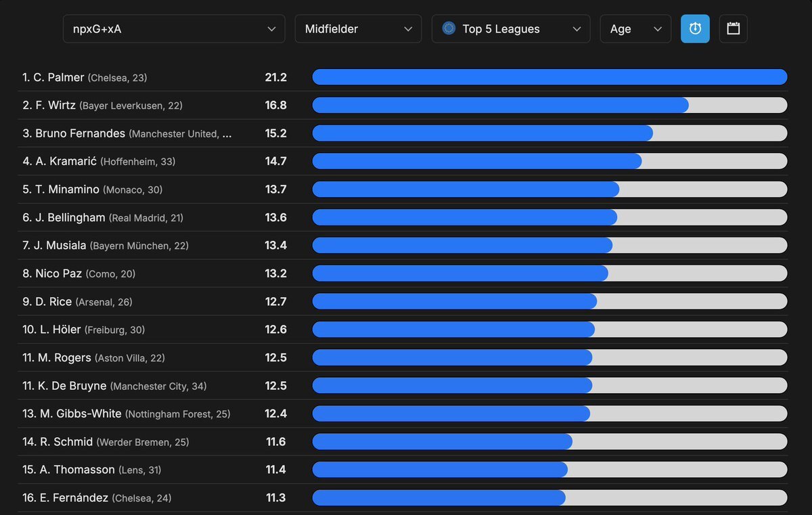Click Nico Paz's progress bar
This screenshot has width=812, height=515.
549,273
